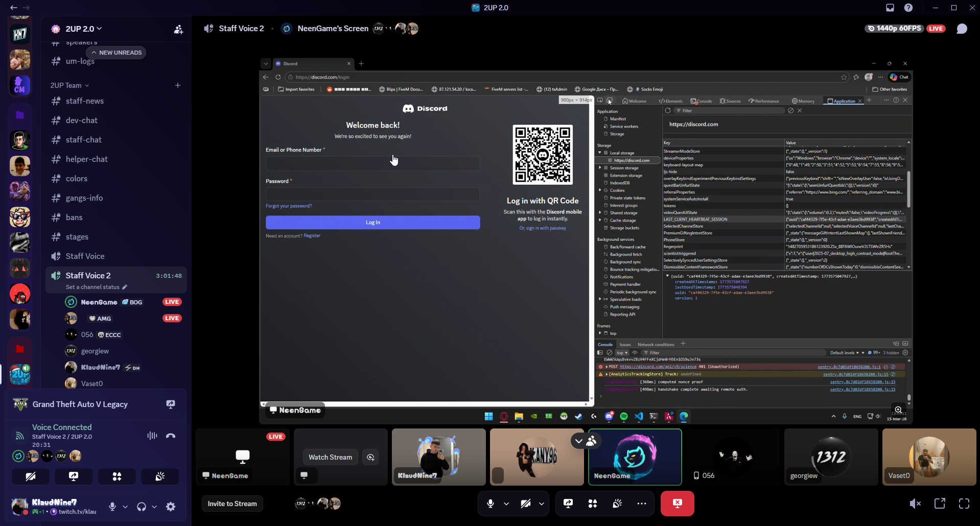Toggle microphone in the bottom call bar
980x526 pixels.
pos(491,504)
